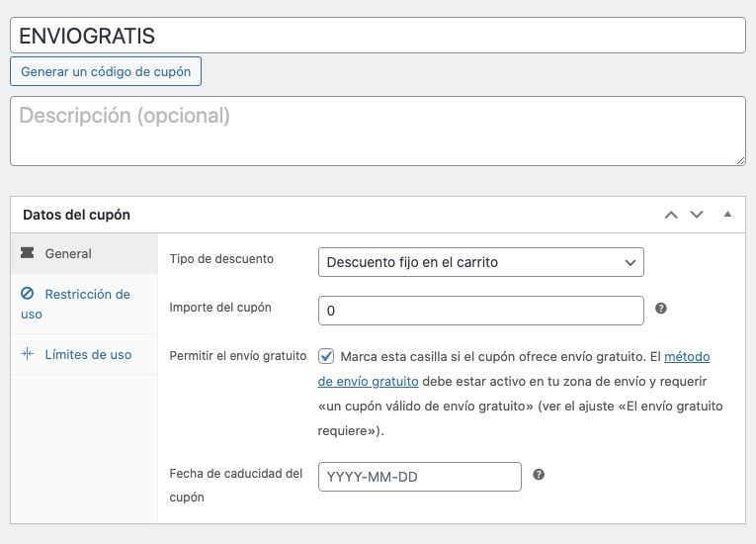
Task: Click the Restricción de uso ban icon
Action: 28,293
